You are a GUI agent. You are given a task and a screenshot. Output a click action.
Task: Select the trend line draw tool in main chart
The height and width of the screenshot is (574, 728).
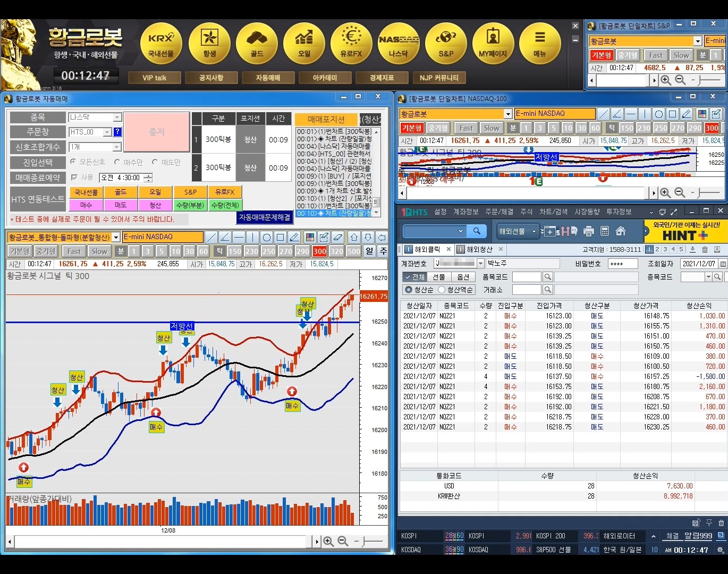pyautogui.click(x=211, y=237)
